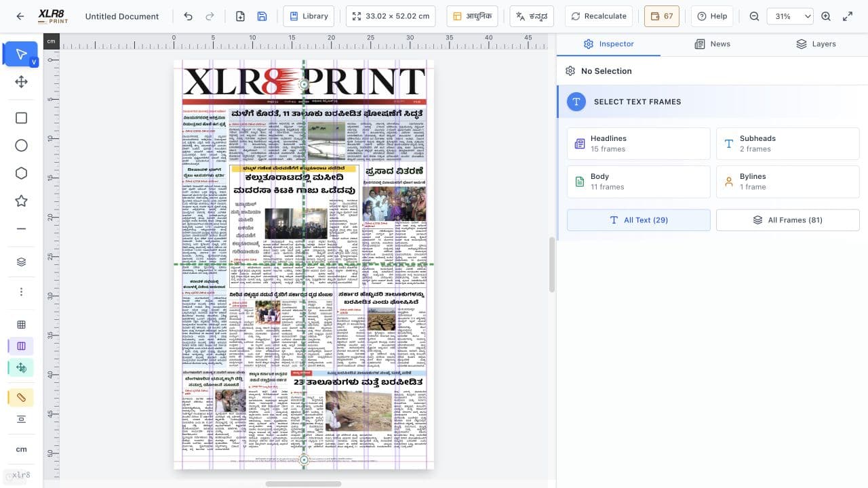This screenshot has height=488, width=868.
Task: Click the Untitled Document title
Action: (122, 16)
